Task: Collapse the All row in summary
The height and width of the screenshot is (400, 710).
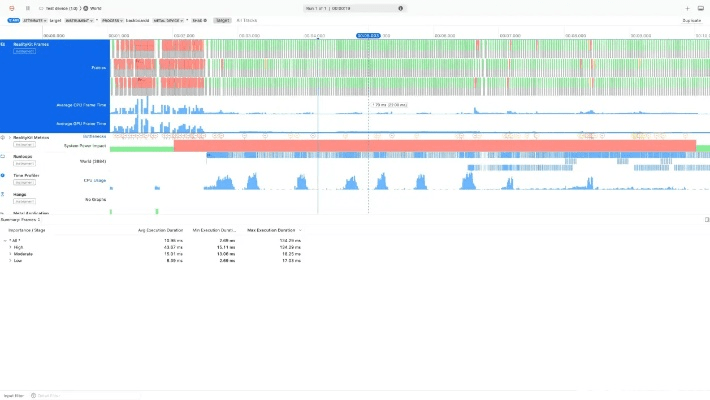Action: [x=5, y=240]
